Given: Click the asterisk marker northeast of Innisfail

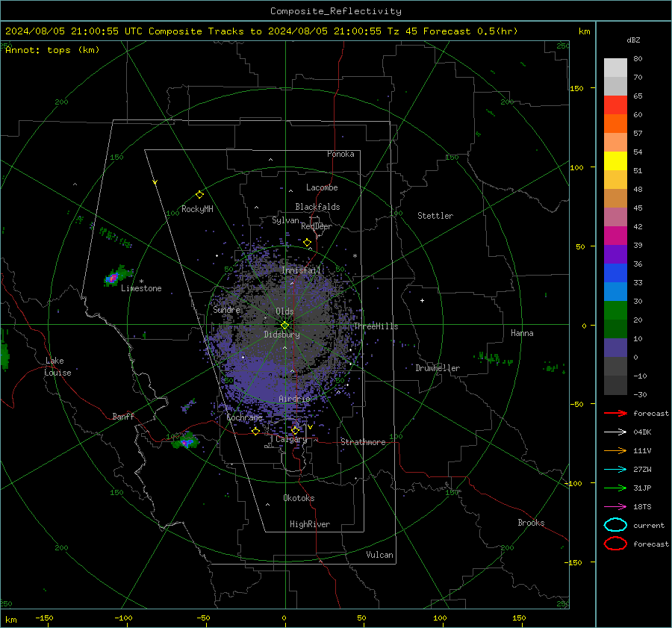Looking at the screenshot, I should [x=355, y=256].
